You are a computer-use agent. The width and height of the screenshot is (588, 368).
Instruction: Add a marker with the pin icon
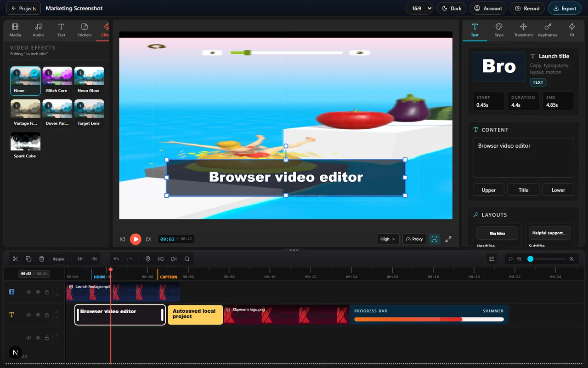coord(148,259)
